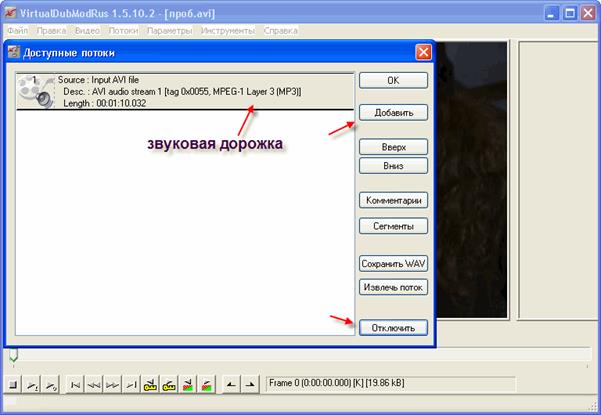601x415 pixels.
Task: Open the Инструменты menu
Action: [228, 31]
